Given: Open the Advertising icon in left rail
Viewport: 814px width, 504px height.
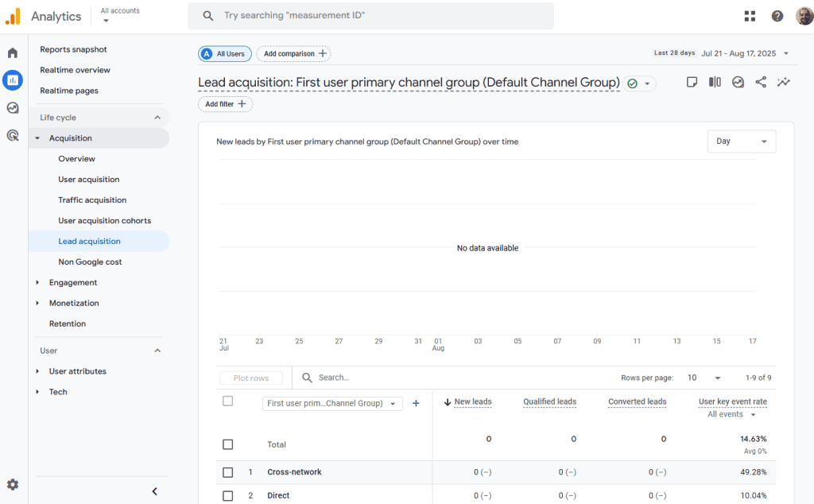Looking at the screenshot, I should pyautogui.click(x=13, y=135).
